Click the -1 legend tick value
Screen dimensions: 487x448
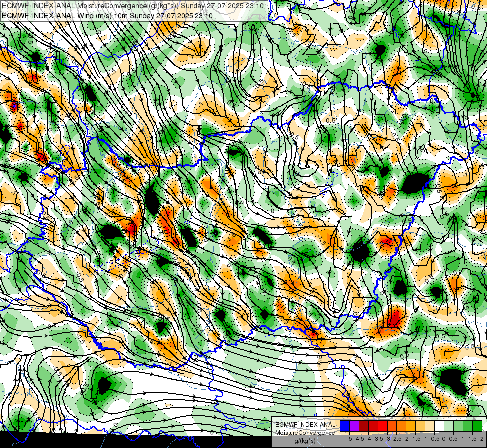(x=425, y=439)
